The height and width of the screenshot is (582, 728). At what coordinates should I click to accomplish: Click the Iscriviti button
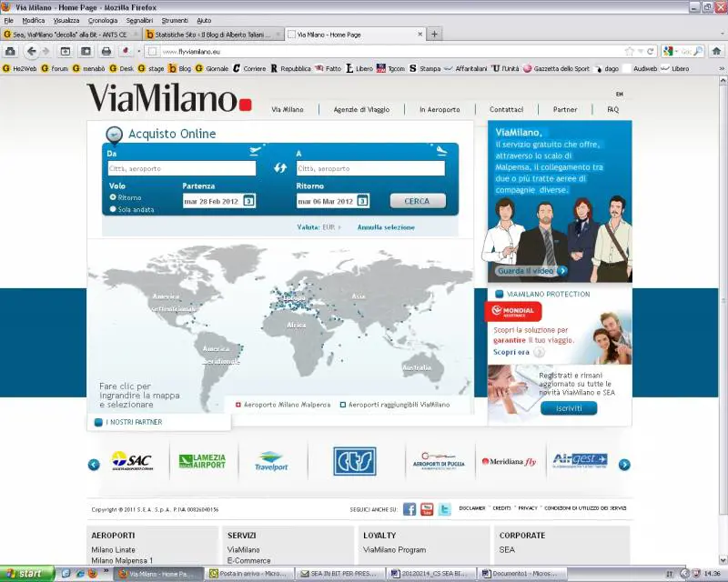[x=569, y=408]
